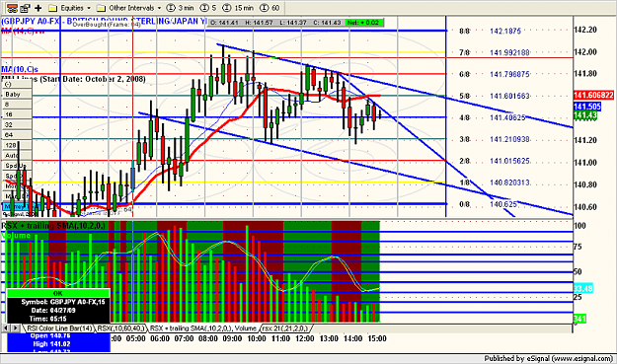Click the 7/8 level value 141.992188

pos(509,52)
